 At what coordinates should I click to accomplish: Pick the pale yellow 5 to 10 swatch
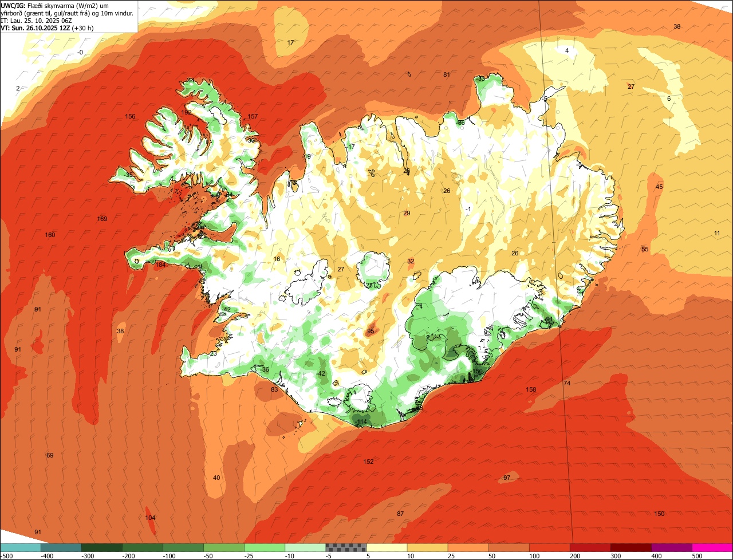(387, 547)
